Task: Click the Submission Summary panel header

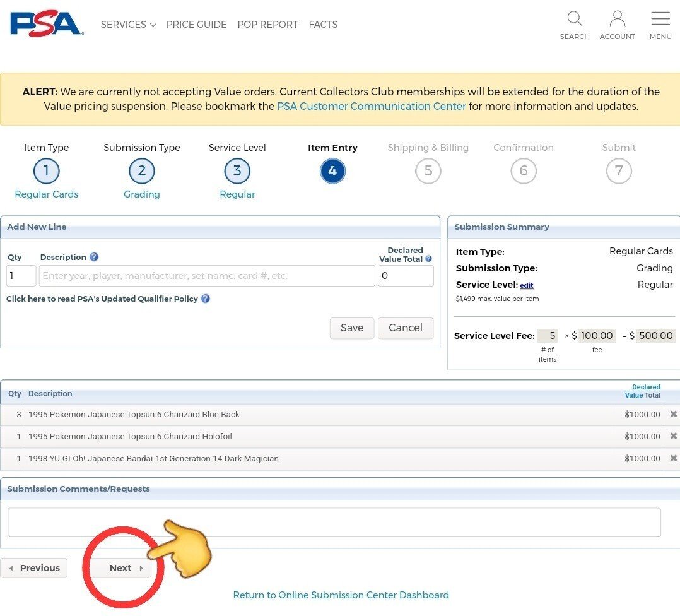Action: pyautogui.click(x=564, y=227)
